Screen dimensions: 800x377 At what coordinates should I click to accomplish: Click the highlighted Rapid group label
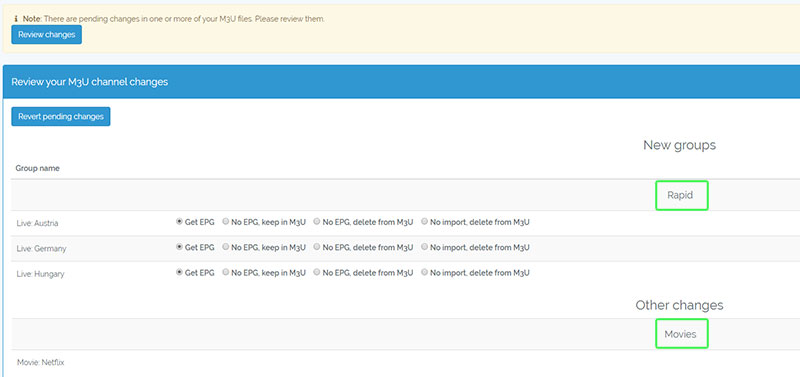coord(682,195)
